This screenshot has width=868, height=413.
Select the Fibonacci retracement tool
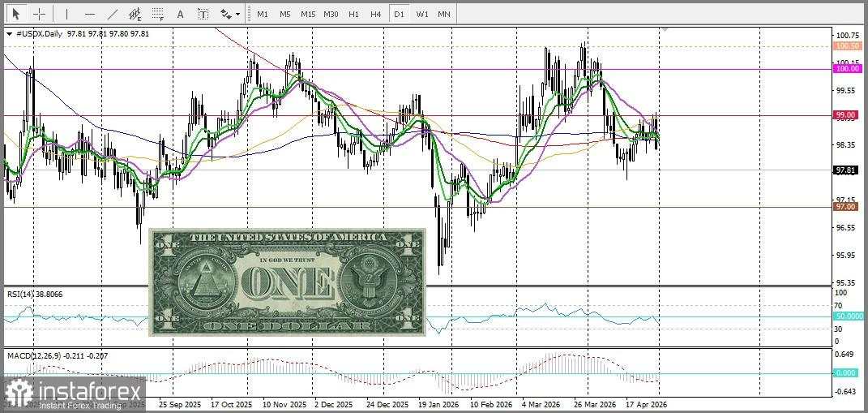tap(158, 14)
